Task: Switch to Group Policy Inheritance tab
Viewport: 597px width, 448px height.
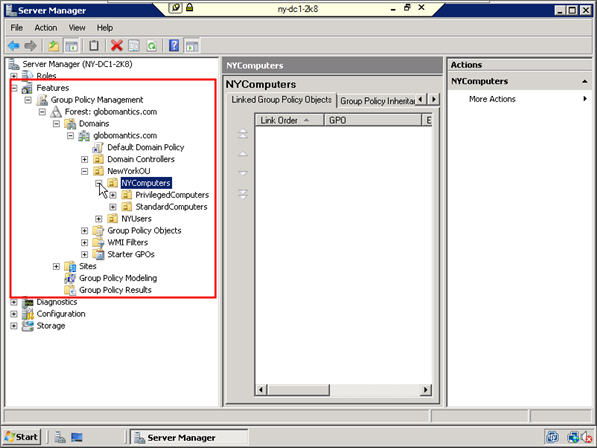Action: tap(377, 101)
